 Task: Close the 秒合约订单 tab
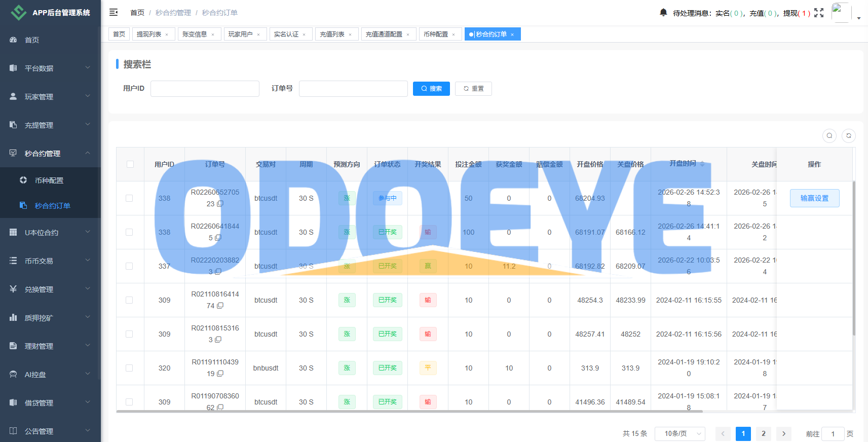(x=512, y=34)
